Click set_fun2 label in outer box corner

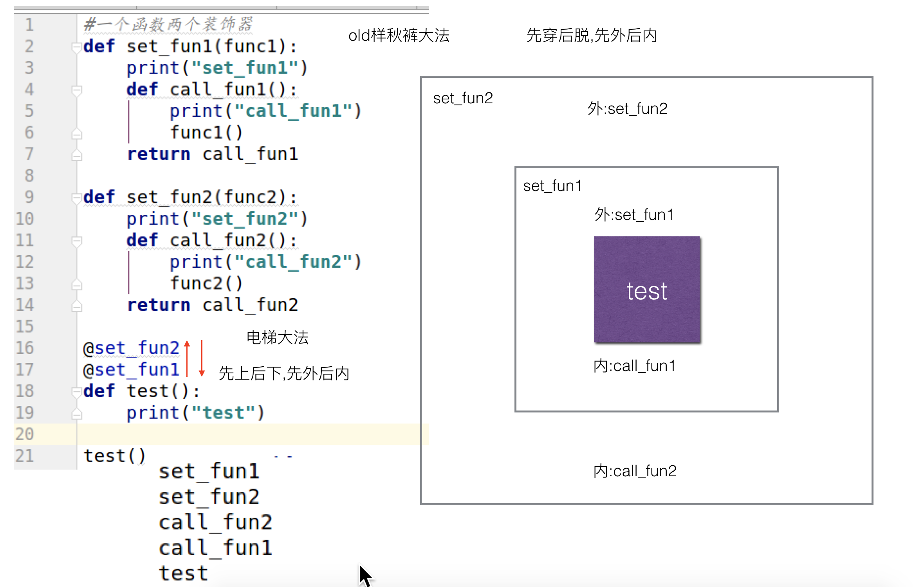pyautogui.click(x=463, y=98)
